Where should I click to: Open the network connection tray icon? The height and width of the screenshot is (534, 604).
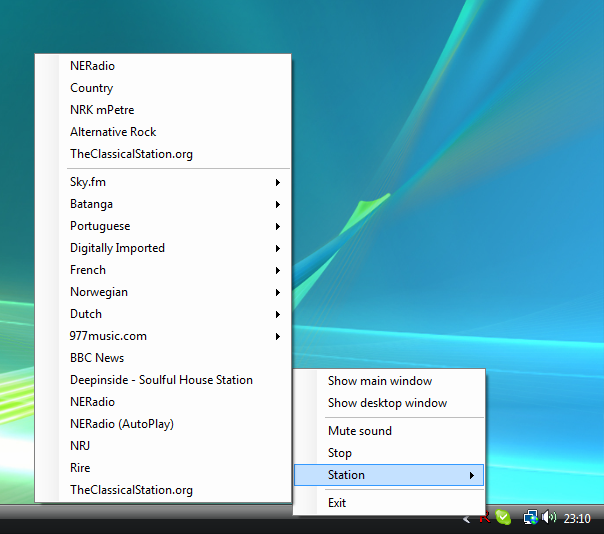530,518
